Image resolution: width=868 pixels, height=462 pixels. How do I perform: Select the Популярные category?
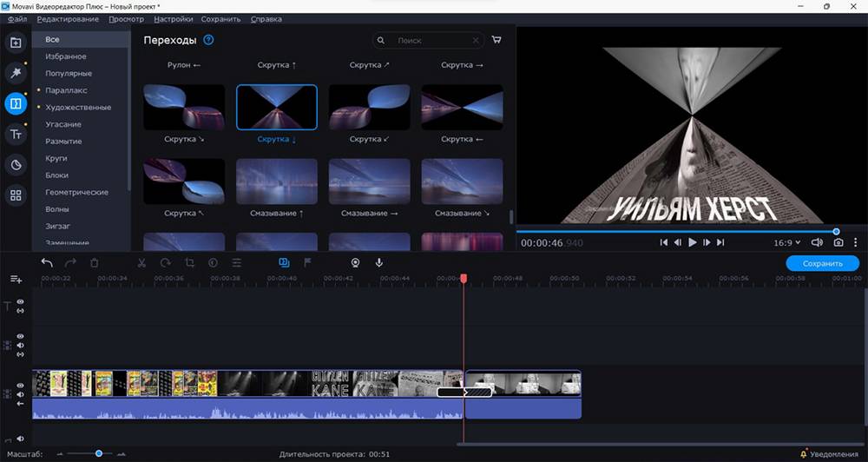point(69,73)
